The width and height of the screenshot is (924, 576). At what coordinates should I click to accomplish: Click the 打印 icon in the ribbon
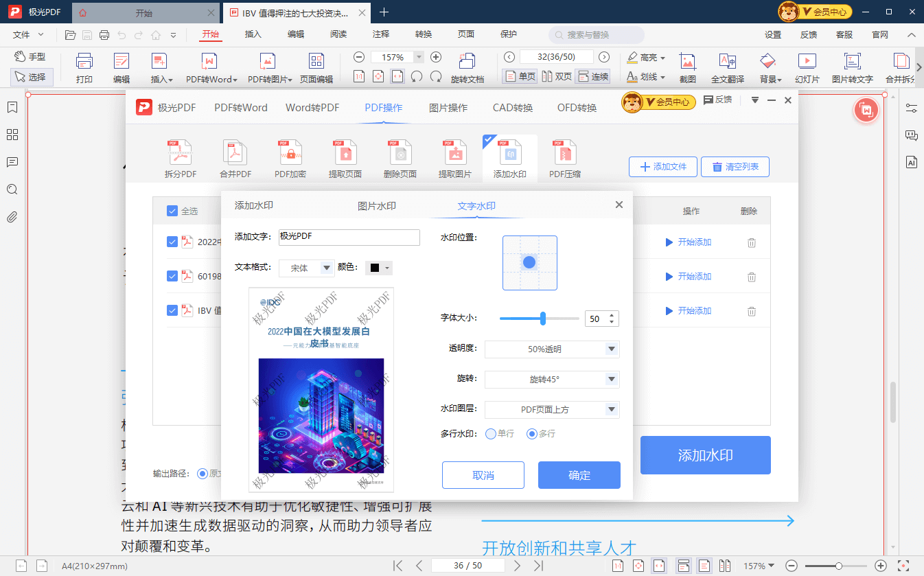pos(84,66)
